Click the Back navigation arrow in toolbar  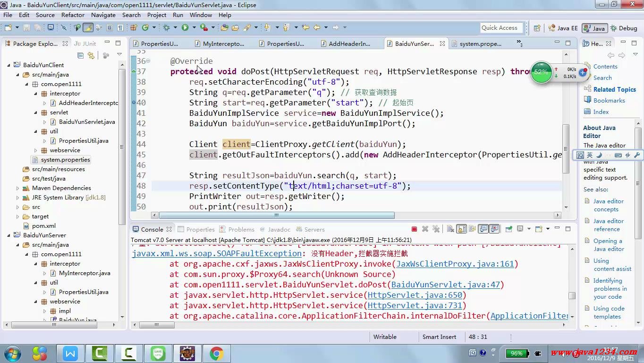click(x=317, y=28)
